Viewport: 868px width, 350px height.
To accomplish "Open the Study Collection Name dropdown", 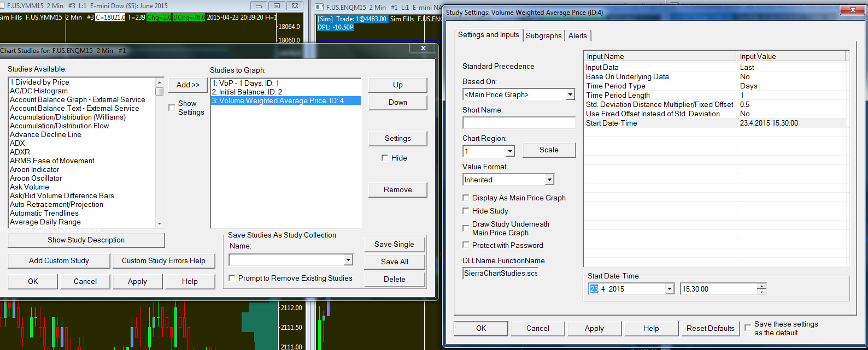I will tap(348, 260).
